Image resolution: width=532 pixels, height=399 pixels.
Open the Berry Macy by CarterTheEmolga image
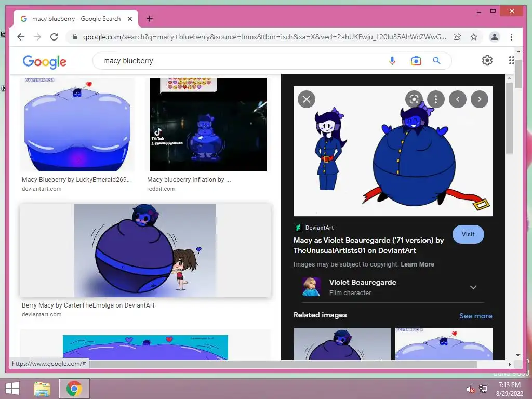[x=145, y=250]
